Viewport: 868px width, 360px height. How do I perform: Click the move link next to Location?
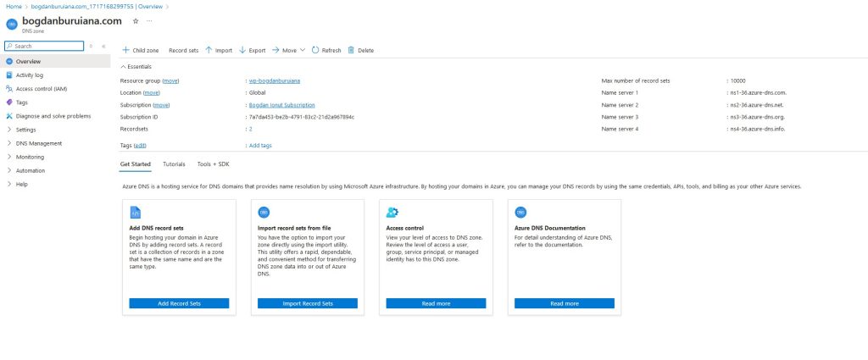(x=152, y=93)
